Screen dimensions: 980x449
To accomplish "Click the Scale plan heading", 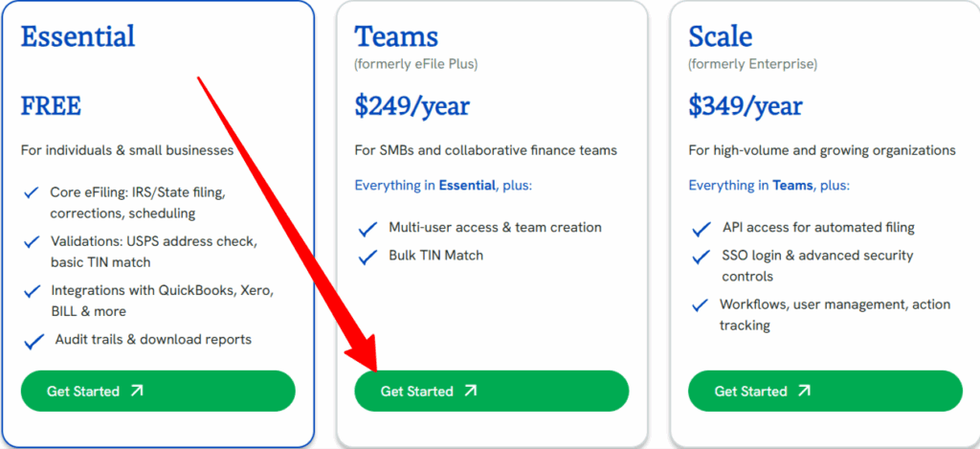I will 720,37.
